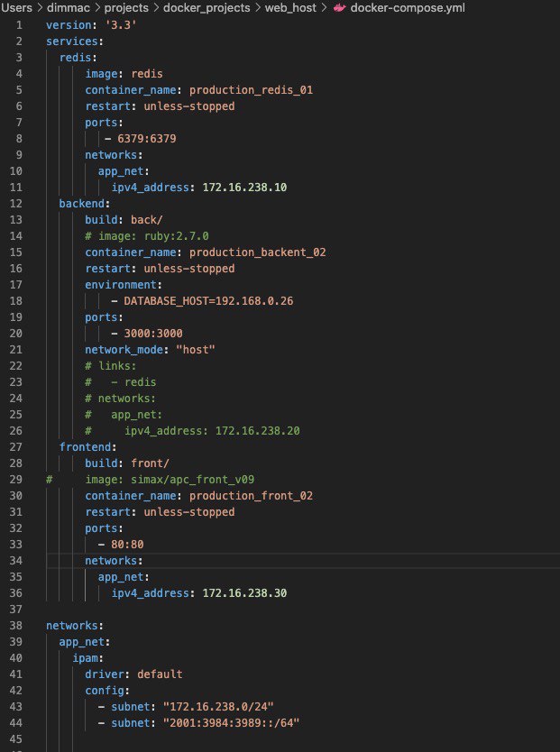Select the docker_projects breadcrumb folder
This screenshot has height=752, width=560.
coord(207,8)
